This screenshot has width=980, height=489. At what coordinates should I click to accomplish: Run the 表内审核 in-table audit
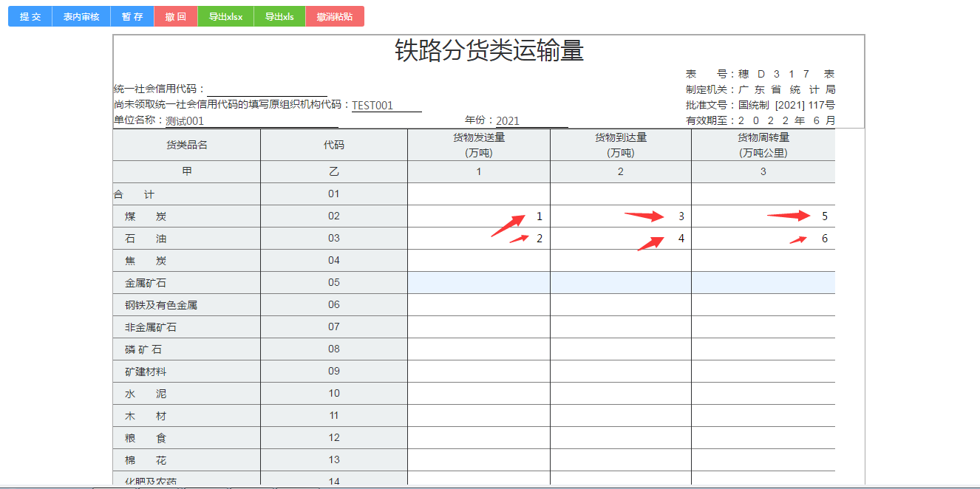(81, 16)
